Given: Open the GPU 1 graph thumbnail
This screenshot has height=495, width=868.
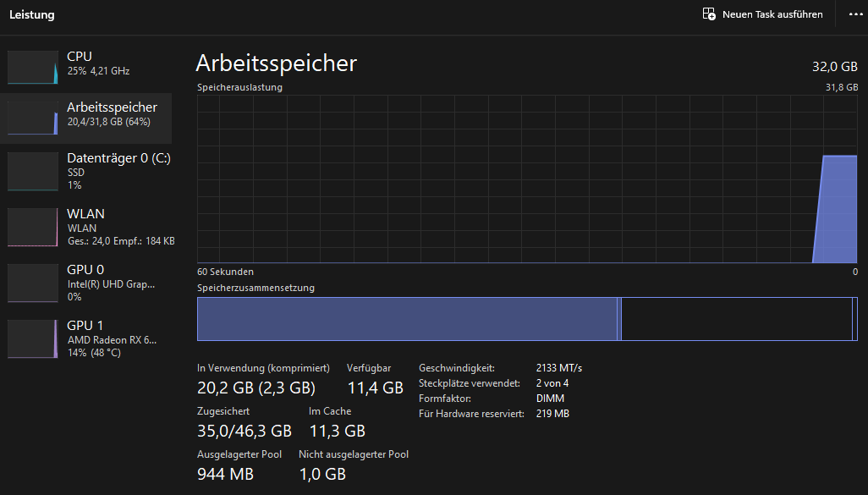Looking at the screenshot, I should pos(32,338).
